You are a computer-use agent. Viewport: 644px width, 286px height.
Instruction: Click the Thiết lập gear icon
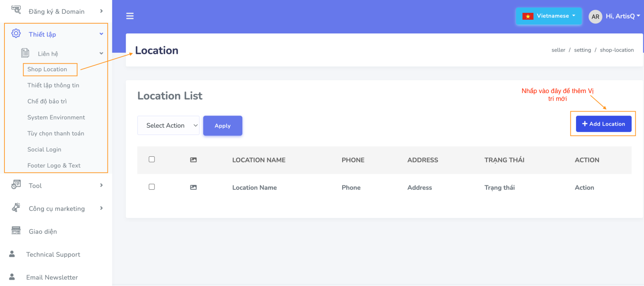click(16, 33)
